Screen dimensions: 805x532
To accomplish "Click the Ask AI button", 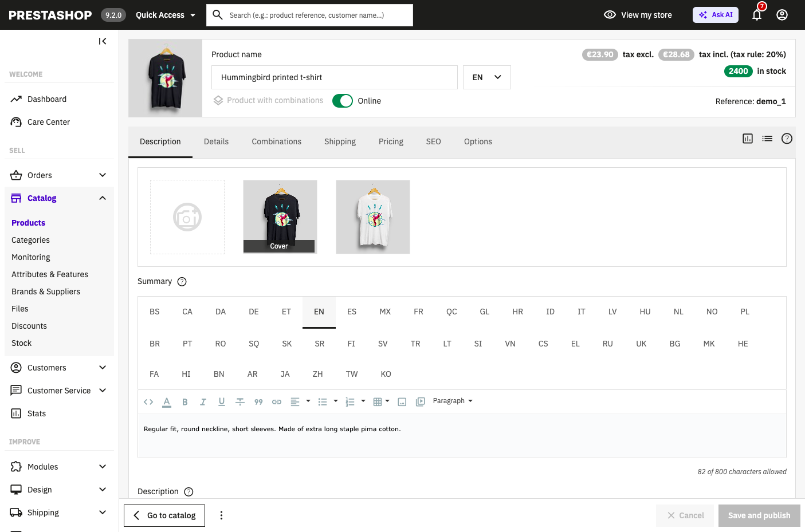I will [x=716, y=15].
